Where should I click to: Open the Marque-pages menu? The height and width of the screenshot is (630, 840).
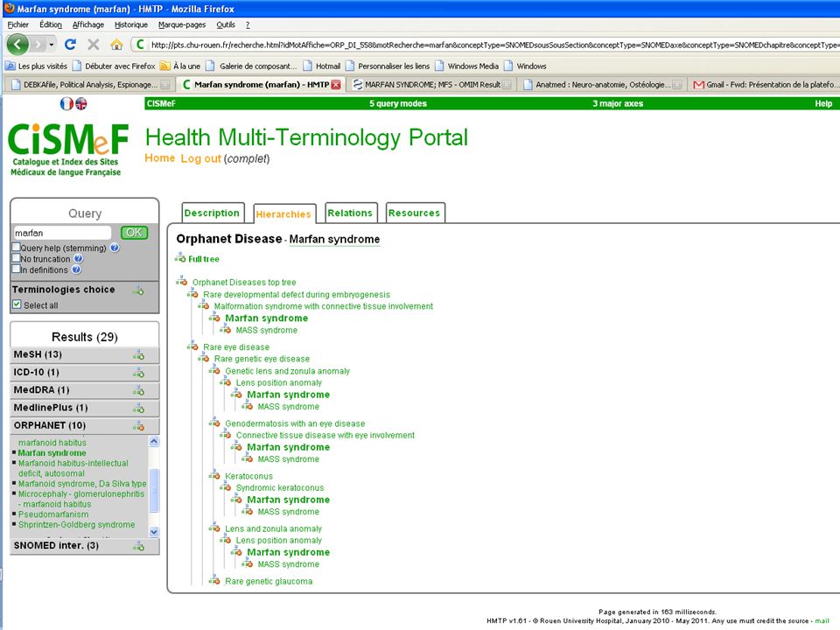click(x=182, y=24)
